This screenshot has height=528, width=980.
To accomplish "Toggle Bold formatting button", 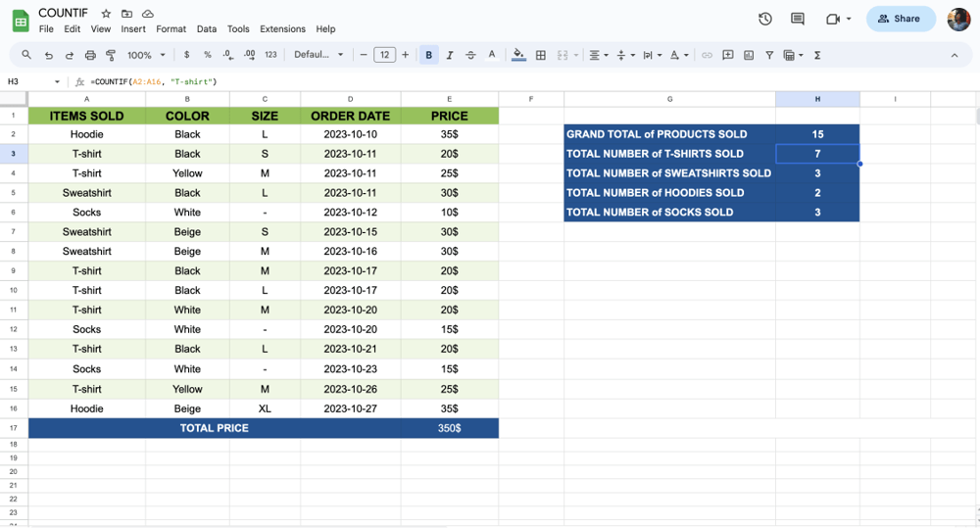I will tap(428, 56).
